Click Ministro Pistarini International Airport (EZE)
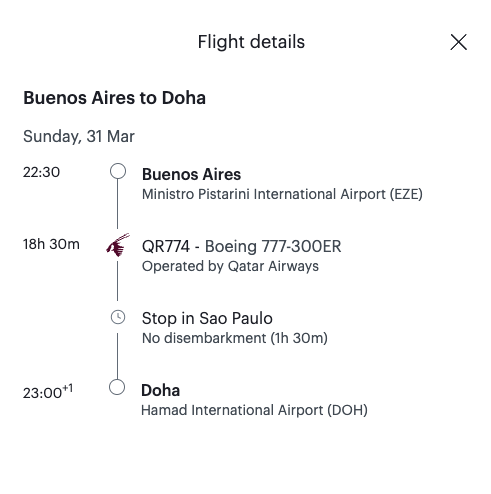491x494 pixels. point(282,194)
